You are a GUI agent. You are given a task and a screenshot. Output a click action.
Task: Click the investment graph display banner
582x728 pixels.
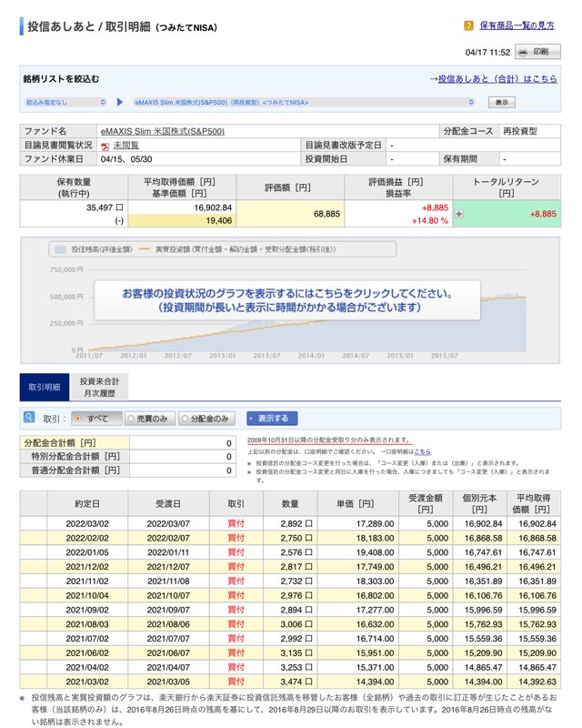[x=286, y=301]
